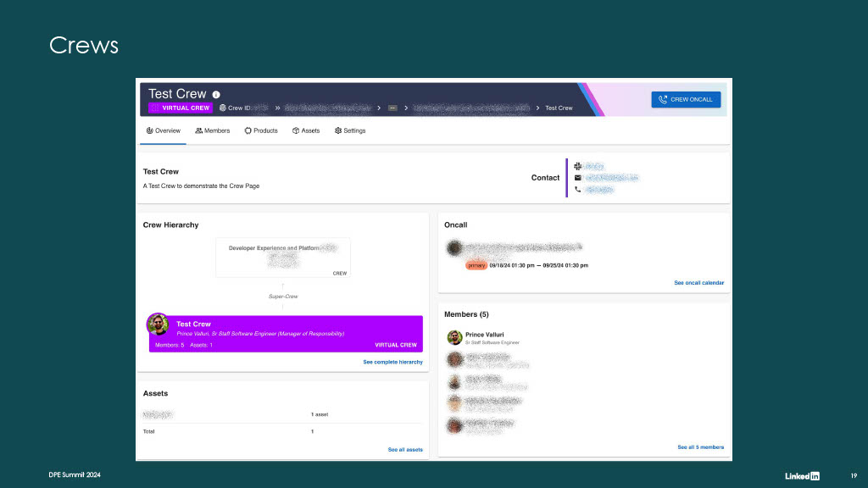Image resolution: width=868 pixels, height=488 pixels.
Task: Open the Overview tab
Action: pyautogui.click(x=164, y=131)
